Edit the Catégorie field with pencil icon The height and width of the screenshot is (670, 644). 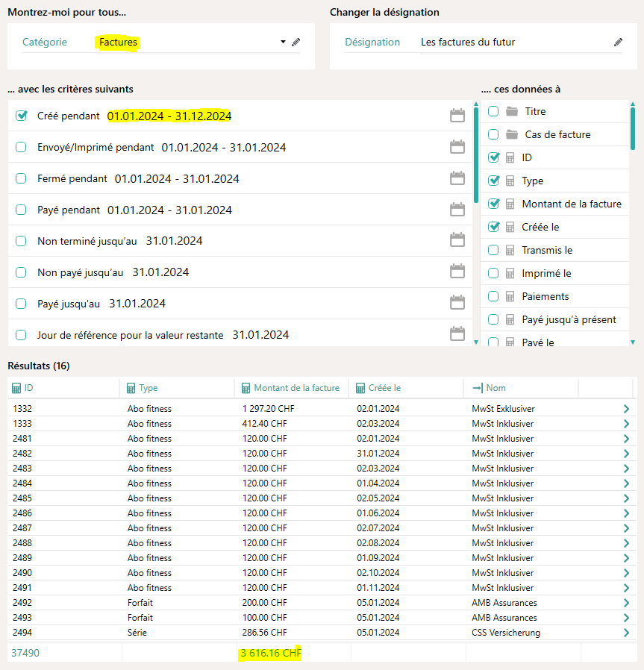tap(296, 43)
